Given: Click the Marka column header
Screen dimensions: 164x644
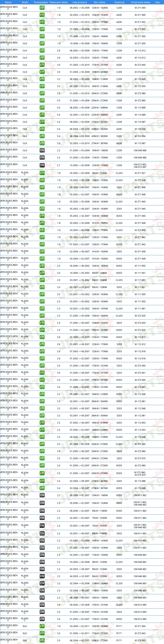Looking at the screenshot, I should pos(8,2).
